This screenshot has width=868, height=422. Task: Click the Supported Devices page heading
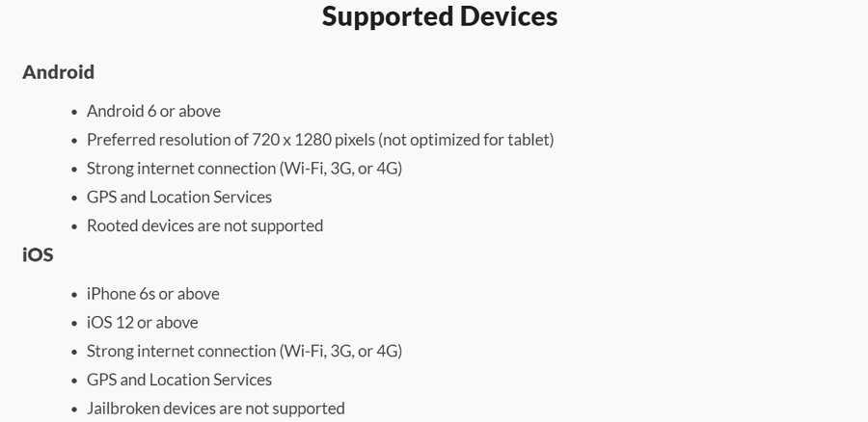(439, 16)
